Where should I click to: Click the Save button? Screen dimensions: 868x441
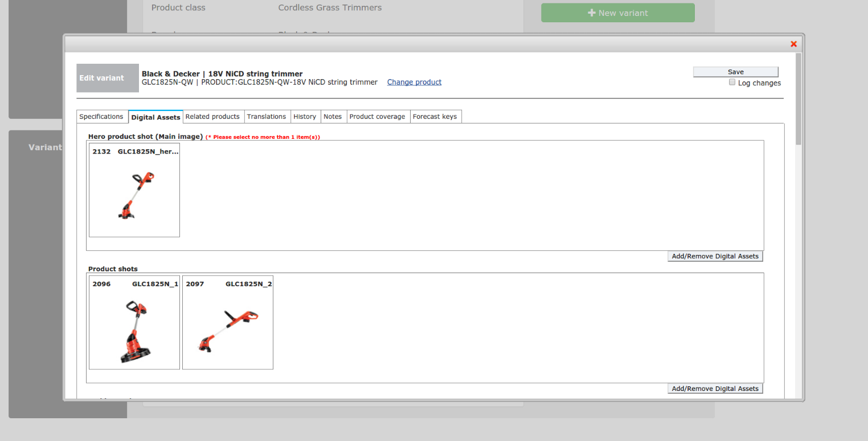pyautogui.click(x=735, y=72)
